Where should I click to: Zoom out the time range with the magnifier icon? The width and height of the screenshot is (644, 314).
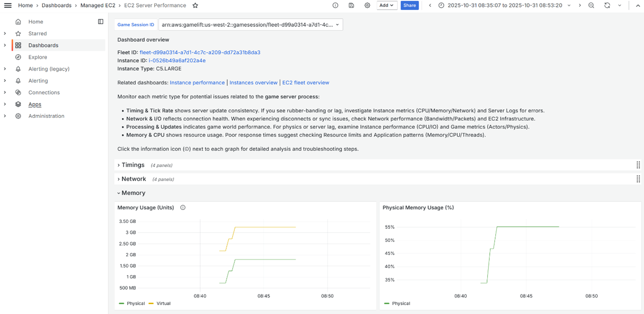tap(591, 5)
